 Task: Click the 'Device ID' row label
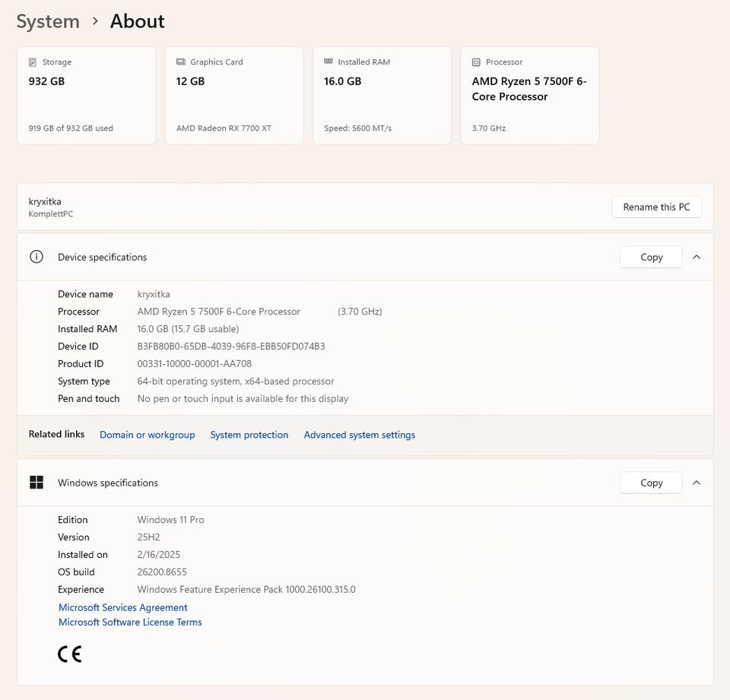tap(78, 347)
